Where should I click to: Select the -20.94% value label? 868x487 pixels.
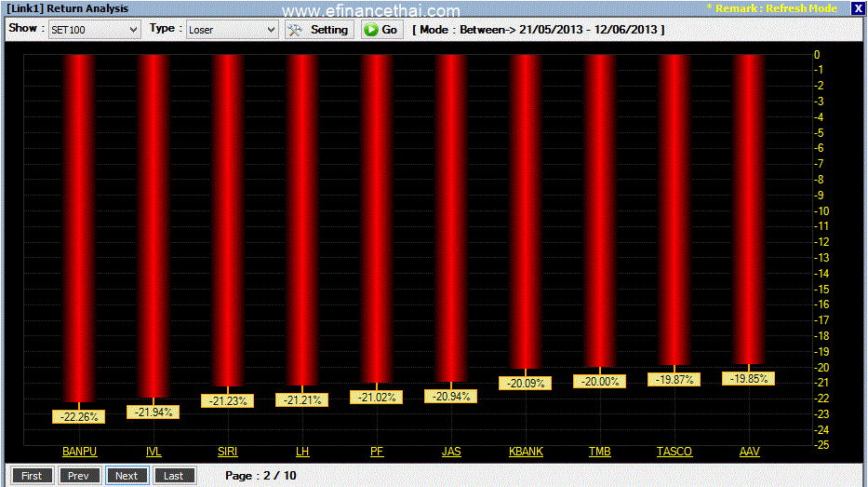pos(450,396)
